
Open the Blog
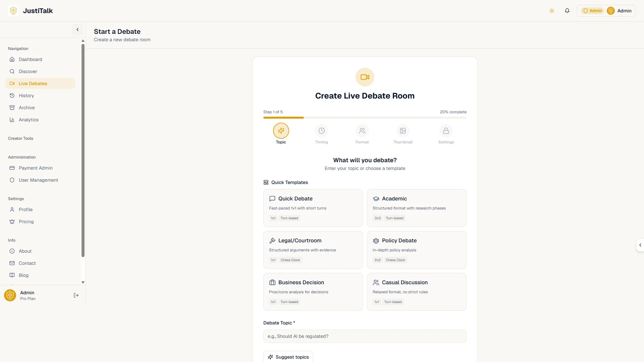(x=40, y=275)
